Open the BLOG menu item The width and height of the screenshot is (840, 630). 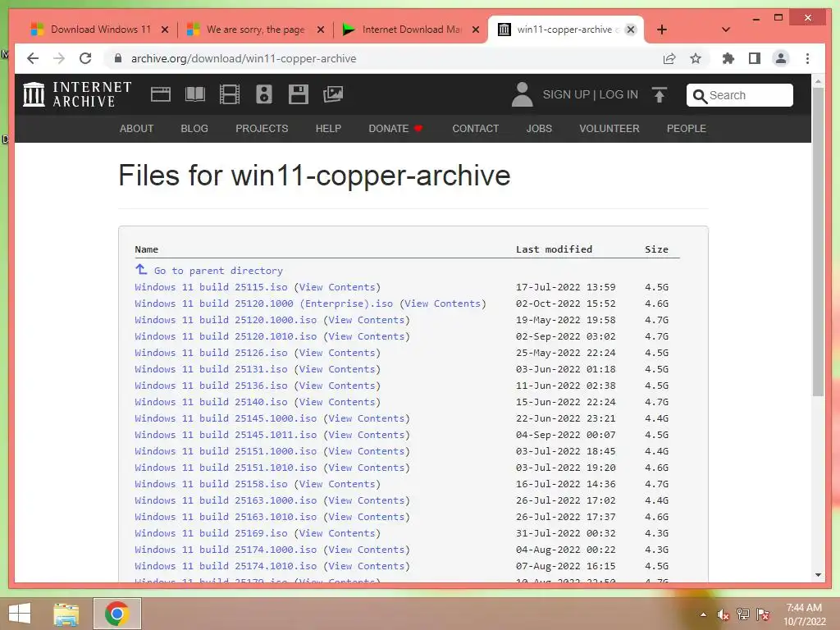point(194,129)
